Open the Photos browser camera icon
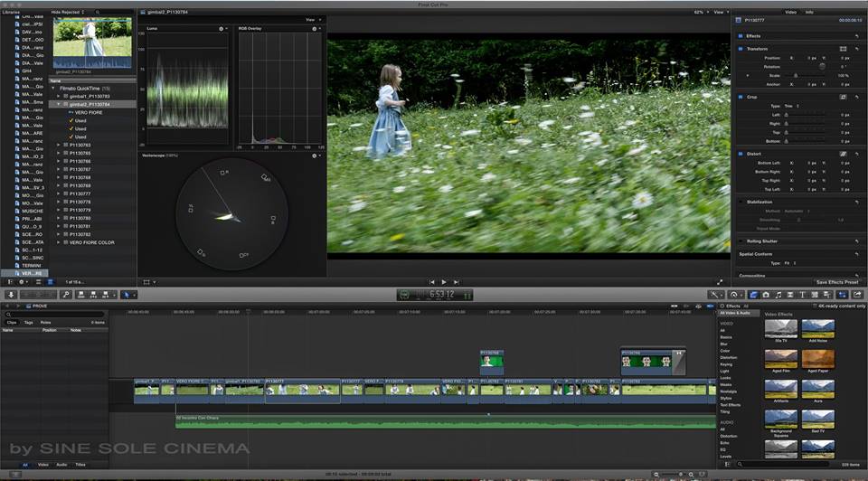The width and height of the screenshot is (868, 481). point(766,295)
